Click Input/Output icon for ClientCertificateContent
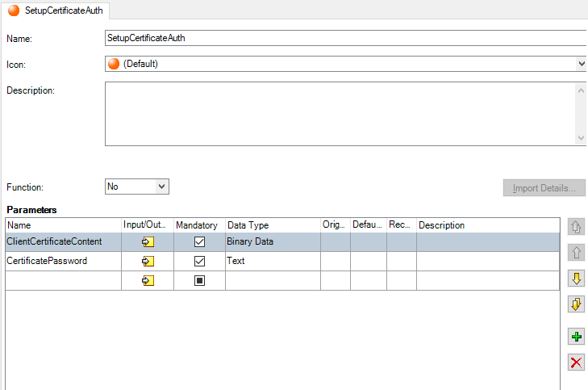588x390 pixels. [x=148, y=241]
